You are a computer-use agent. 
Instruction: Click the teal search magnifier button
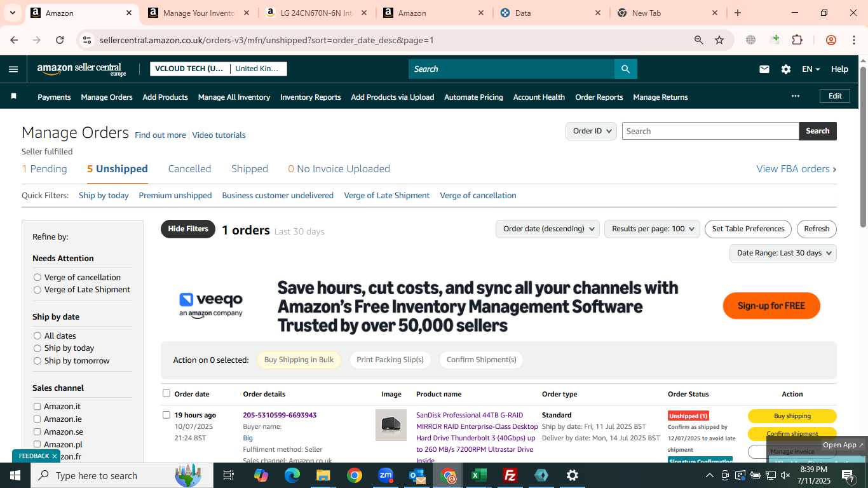[x=625, y=69]
